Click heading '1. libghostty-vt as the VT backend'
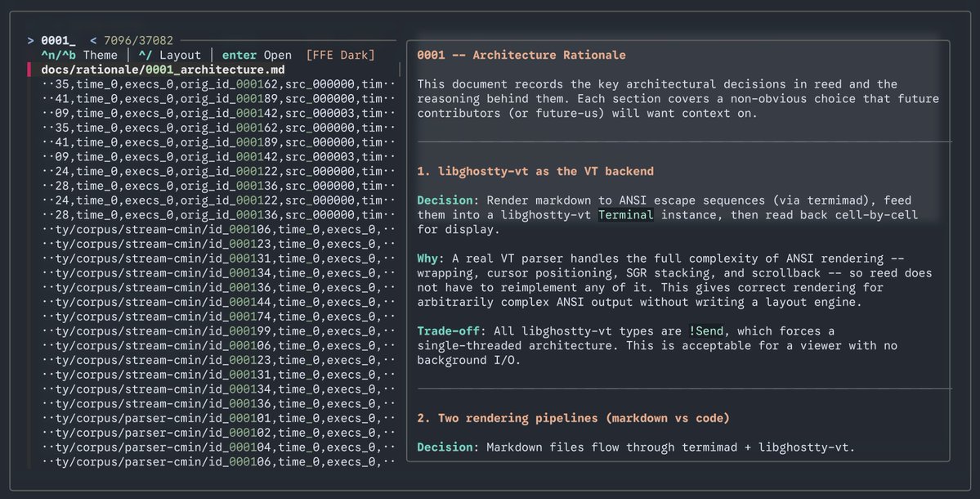Image resolution: width=980 pixels, height=499 pixels. 535,171
